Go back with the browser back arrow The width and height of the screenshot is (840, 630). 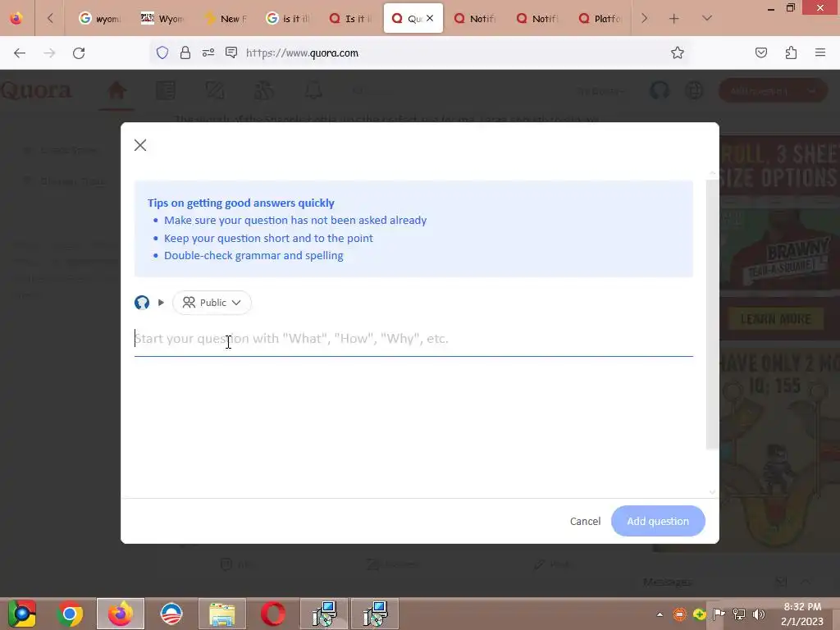coord(20,53)
